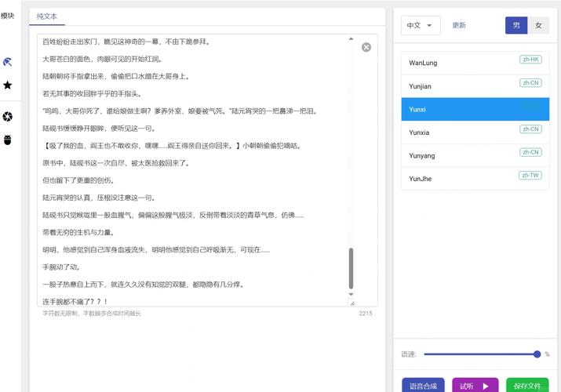Select the Yunxia voice
The image size is (561, 392).
point(475,132)
